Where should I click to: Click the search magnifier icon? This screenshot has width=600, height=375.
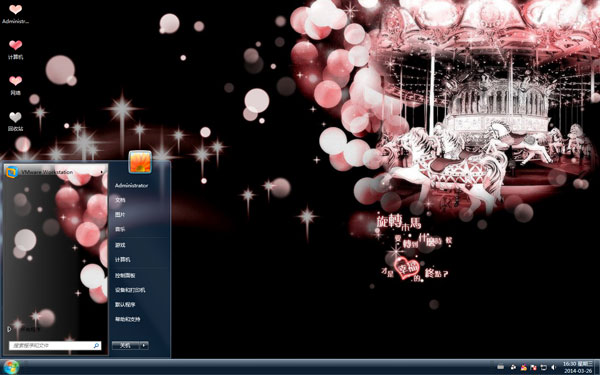coord(96,345)
